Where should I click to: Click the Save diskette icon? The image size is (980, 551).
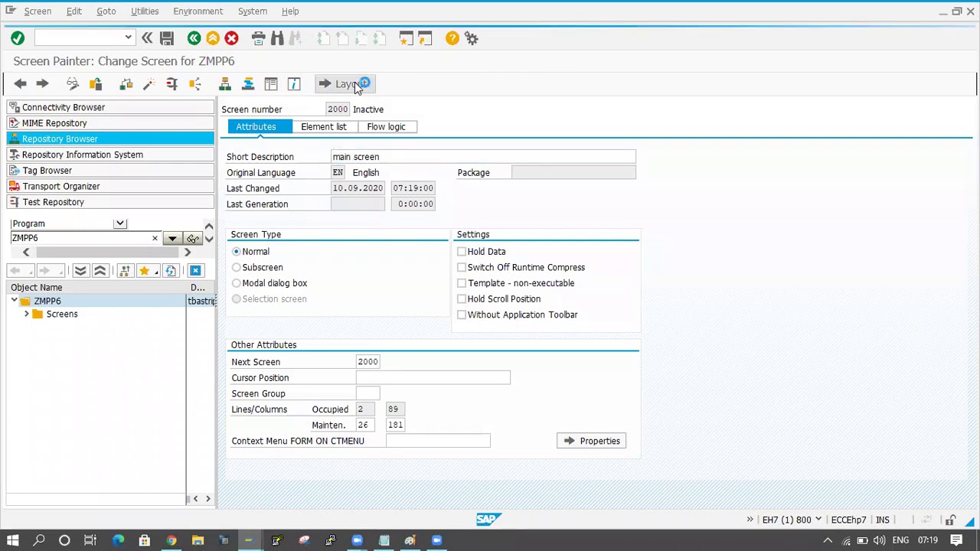click(167, 38)
